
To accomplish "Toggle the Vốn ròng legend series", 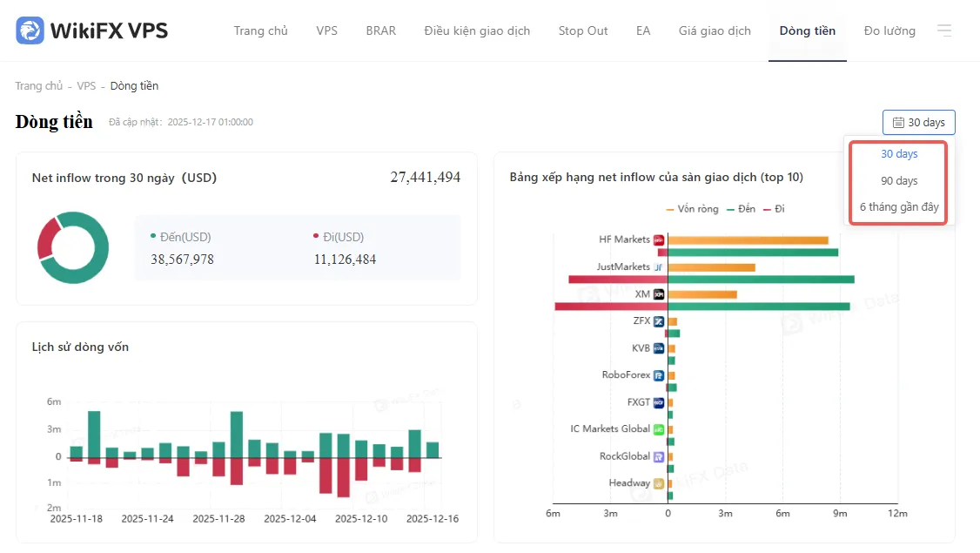I will pyautogui.click(x=693, y=209).
